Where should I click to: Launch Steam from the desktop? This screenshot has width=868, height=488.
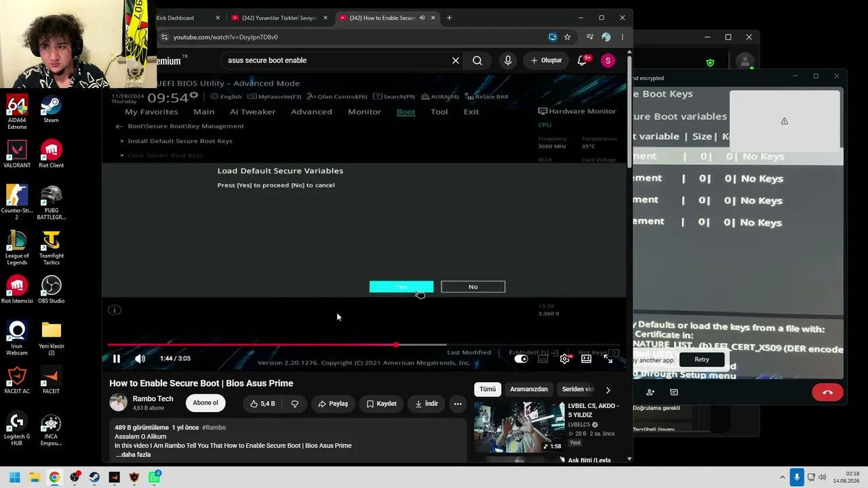[x=51, y=109]
